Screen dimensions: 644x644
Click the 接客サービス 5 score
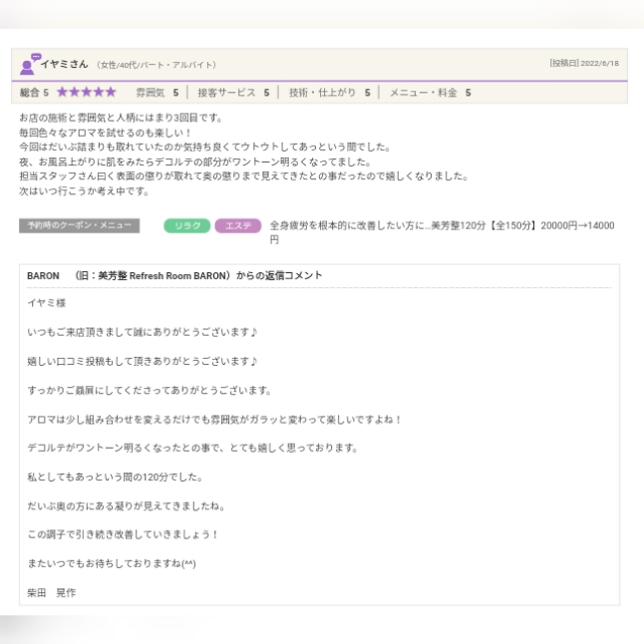pos(233,93)
